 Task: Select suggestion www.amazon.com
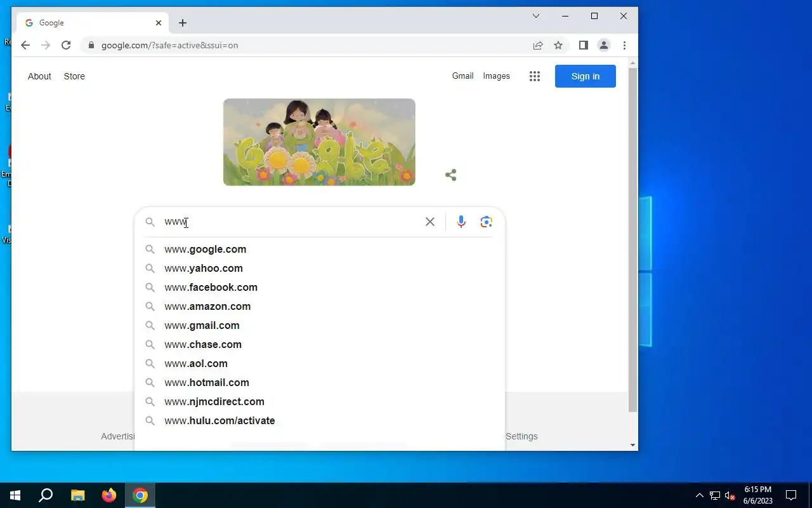pos(320,306)
